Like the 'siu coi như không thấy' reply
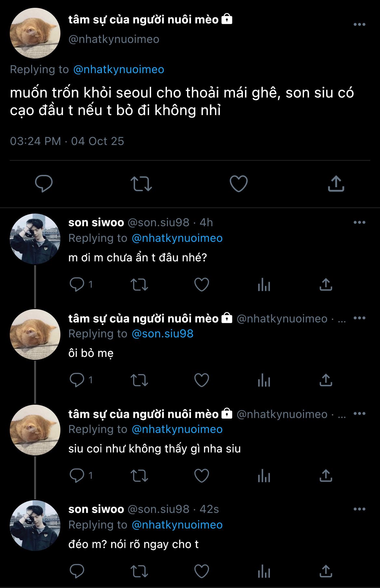380x588 pixels. 201,476
